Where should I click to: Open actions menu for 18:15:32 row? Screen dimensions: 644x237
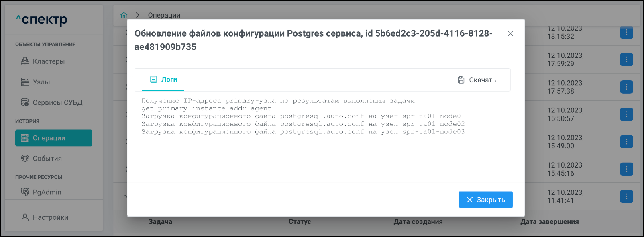[626, 32]
